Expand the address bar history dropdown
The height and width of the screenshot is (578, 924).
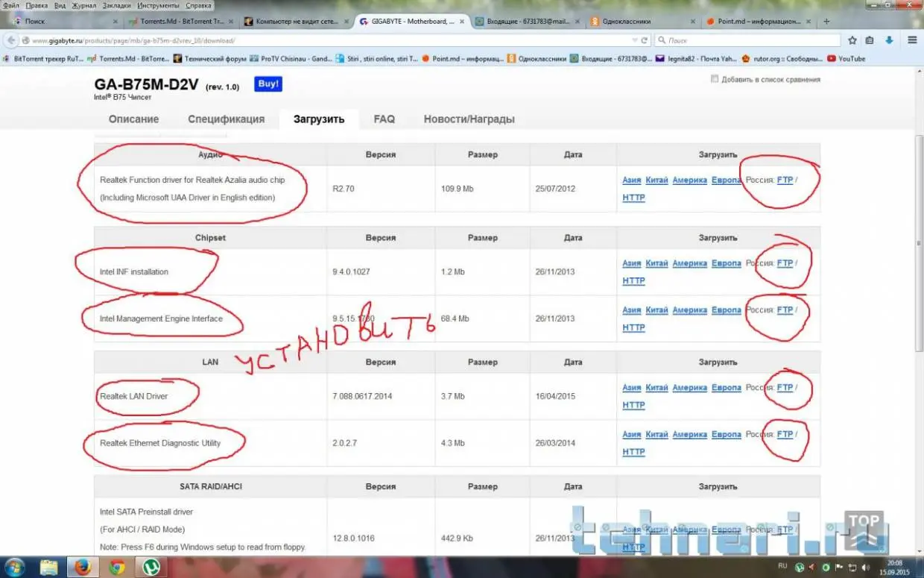(x=634, y=40)
